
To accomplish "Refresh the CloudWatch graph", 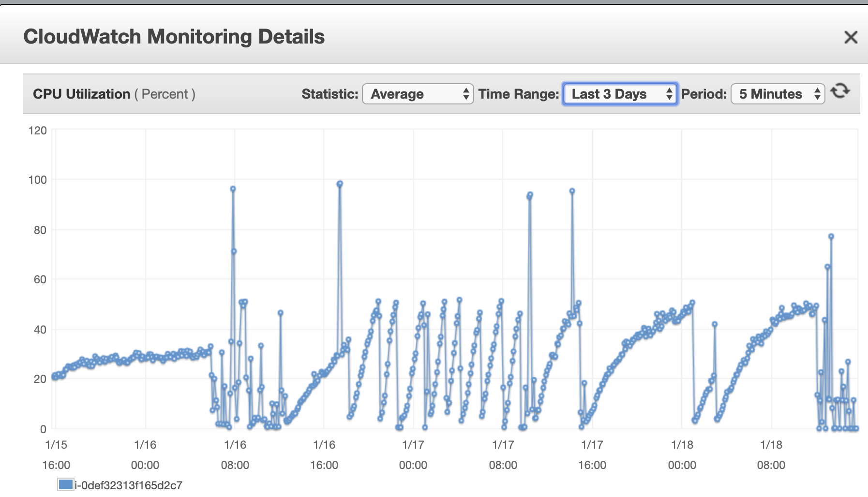I will [840, 91].
